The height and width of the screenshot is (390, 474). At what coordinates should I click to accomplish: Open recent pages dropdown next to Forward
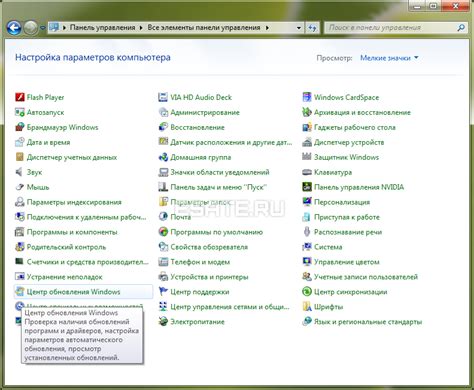[43, 28]
